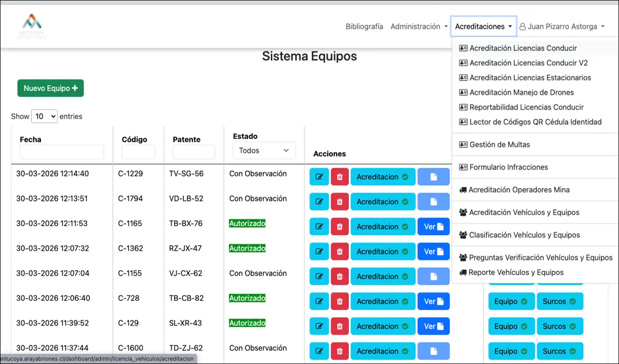This screenshot has width=619, height=364.
Task: Click red trash icon for C-1794 row
Action: [x=340, y=202]
